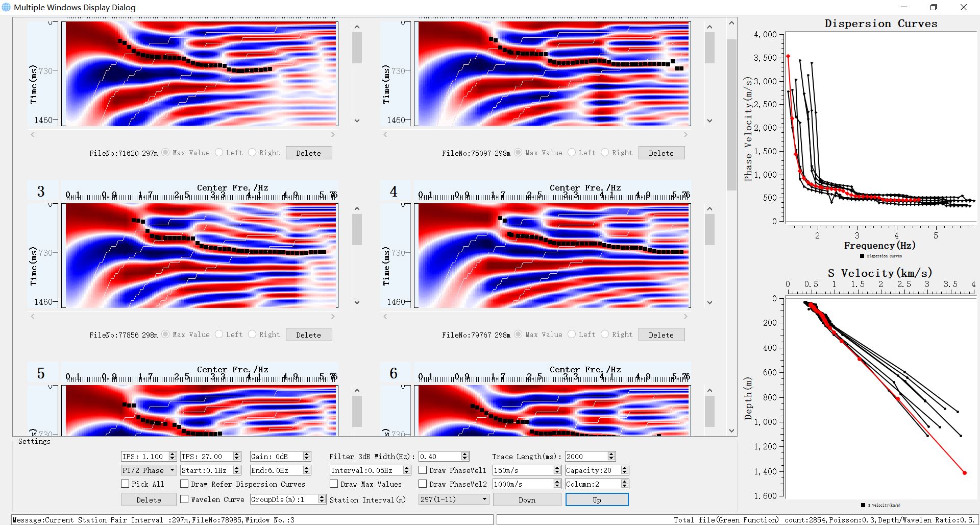Click the Filter 3dB Width field
The image size is (980, 525).
pyautogui.click(x=439, y=456)
